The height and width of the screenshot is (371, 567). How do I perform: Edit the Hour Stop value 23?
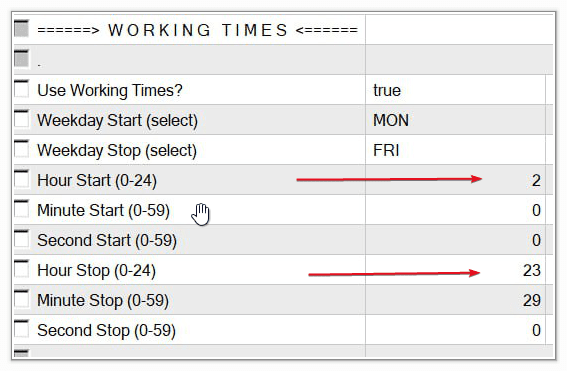(x=455, y=270)
